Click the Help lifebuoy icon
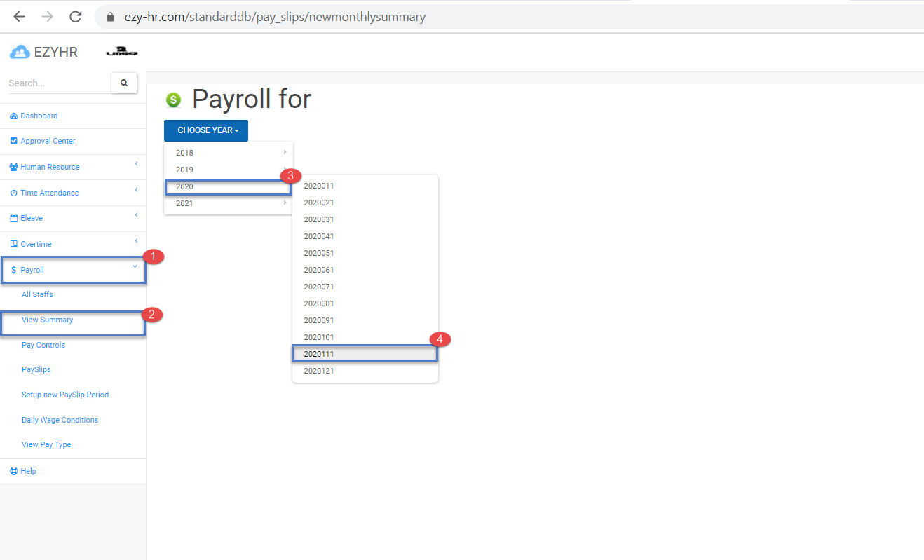This screenshot has height=560, width=924. [13, 471]
